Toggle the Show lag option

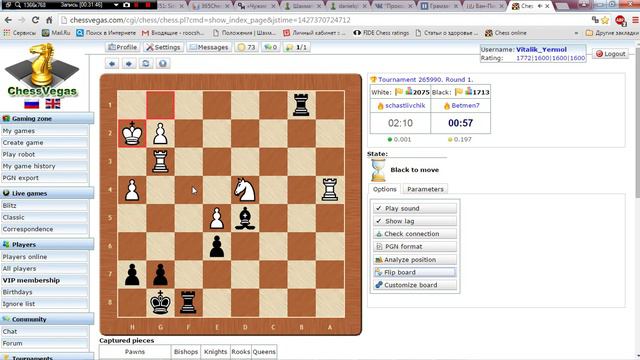(x=415, y=221)
